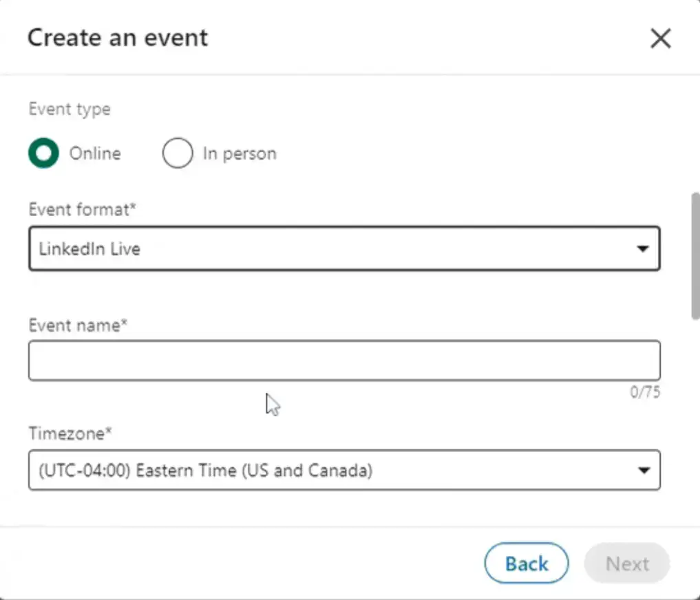This screenshot has height=600, width=700.
Task: Select the In person event type
Action: pyautogui.click(x=178, y=153)
